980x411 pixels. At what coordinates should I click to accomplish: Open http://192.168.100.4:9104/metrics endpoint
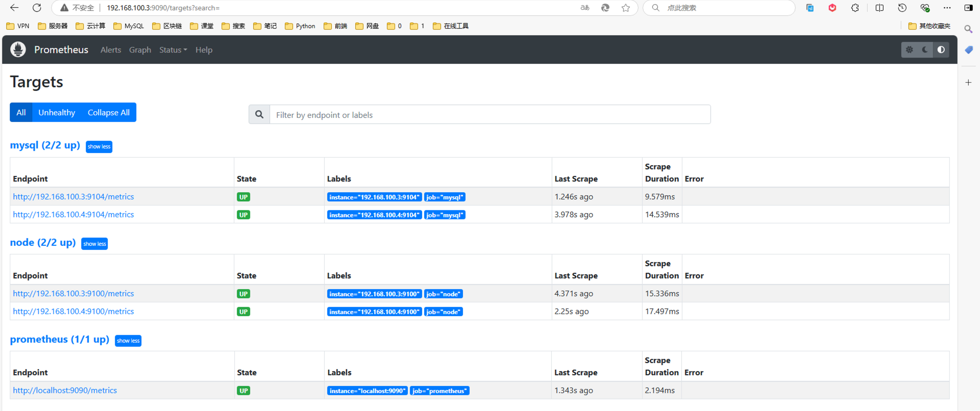[x=73, y=215]
